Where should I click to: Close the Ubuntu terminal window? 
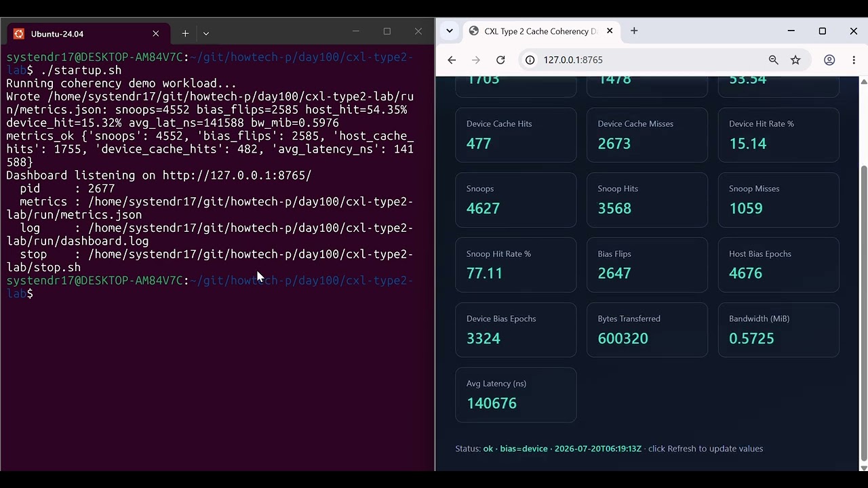click(418, 32)
